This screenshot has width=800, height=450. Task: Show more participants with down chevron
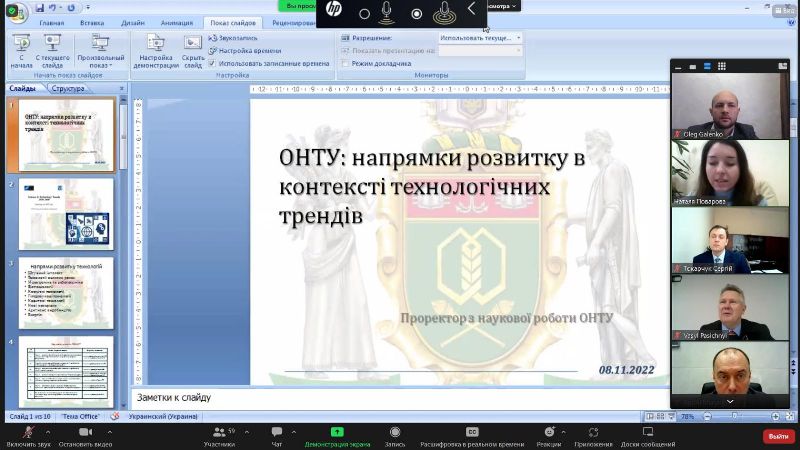730,402
